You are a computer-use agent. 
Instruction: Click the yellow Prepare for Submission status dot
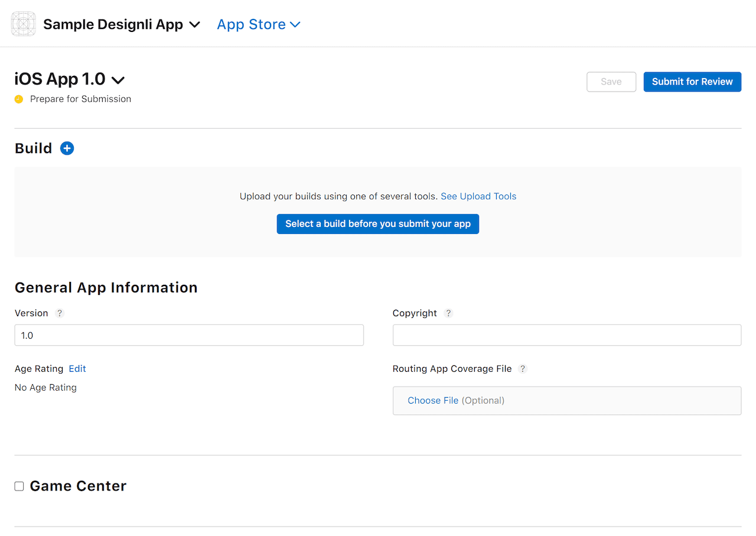coord(17,99)
